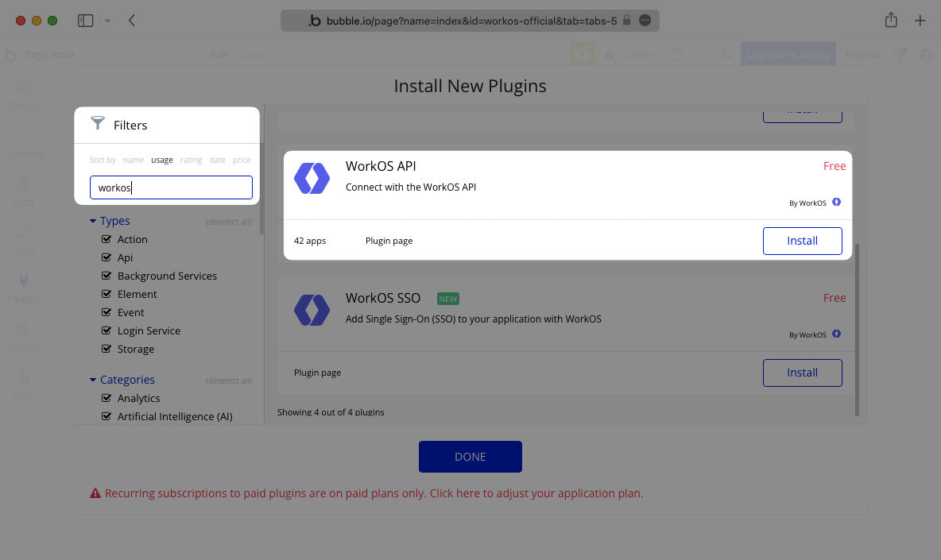Click the Filters funnel icon
This screenshot has width=941, height=560.
(x=97, y=123)
